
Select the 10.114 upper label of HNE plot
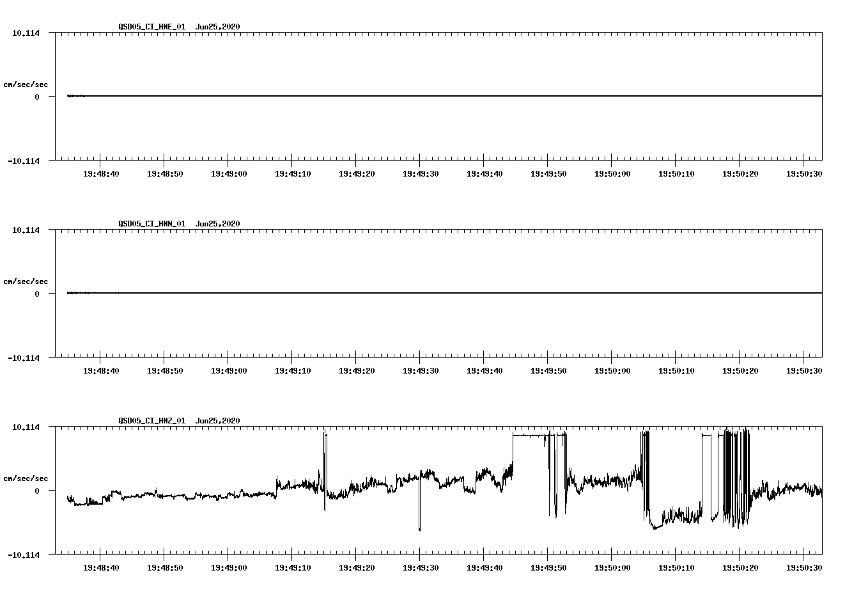click(x=26, y=33)
